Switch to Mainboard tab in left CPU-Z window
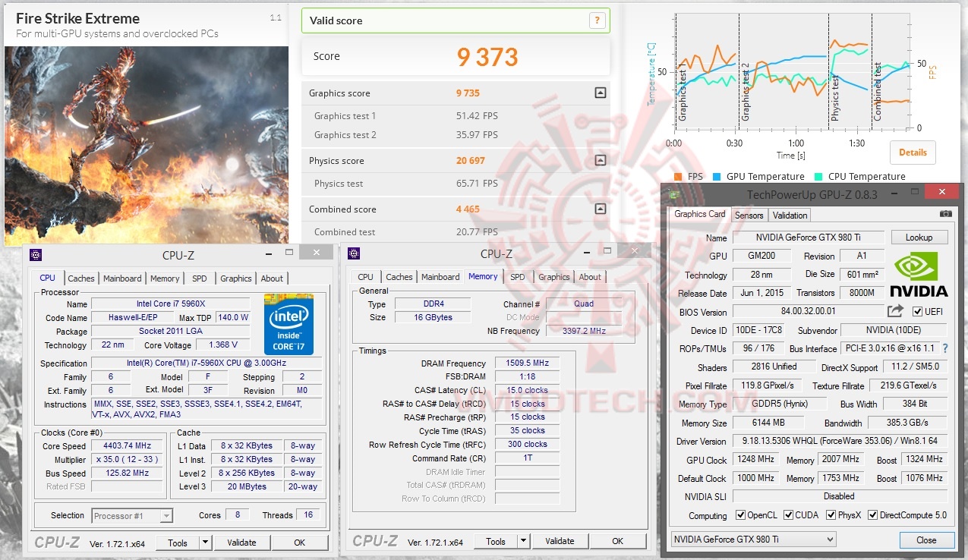The width and height of the screenshot is (968, 560). point(122,278)
